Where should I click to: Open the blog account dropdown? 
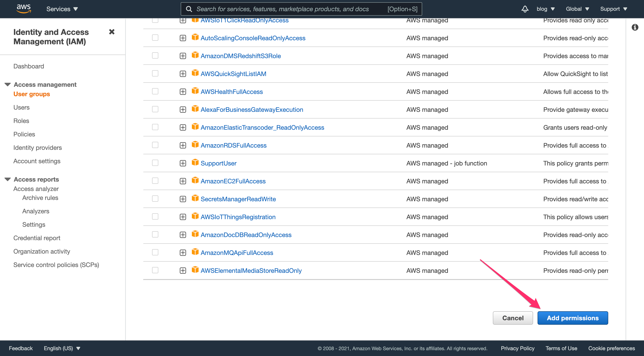[x=546, y=9]
